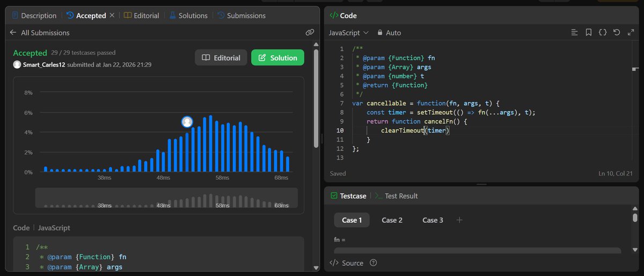Click the green Solution button
Screen dimensions: 644x276
(x=277, y=57)
